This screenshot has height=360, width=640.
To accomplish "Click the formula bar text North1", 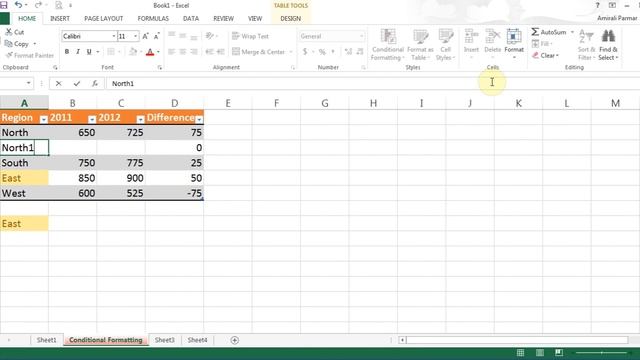I will (123, 83).
